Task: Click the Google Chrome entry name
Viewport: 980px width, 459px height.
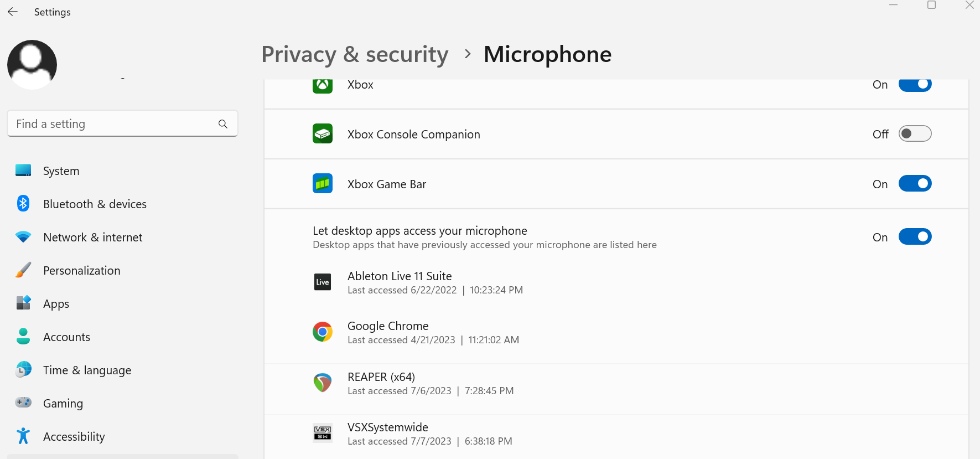Action: (388, 326)
